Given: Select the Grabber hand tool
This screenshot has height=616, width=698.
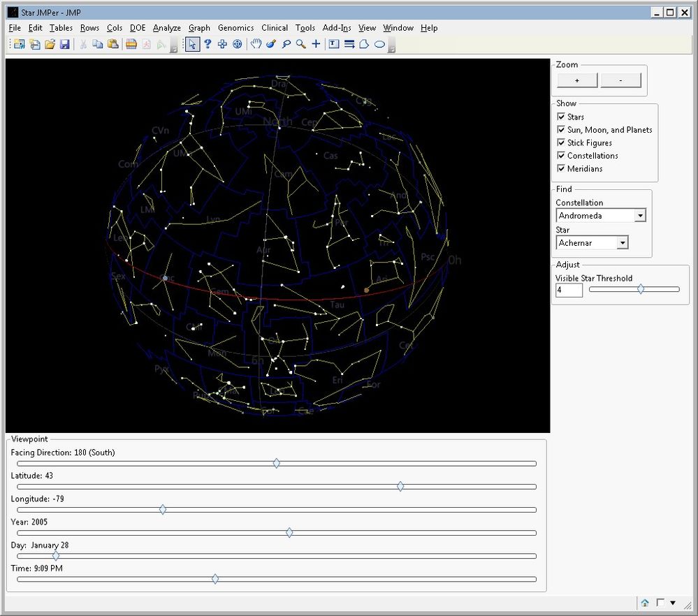Looking at the screenshot, I should (x=255, y=44).
